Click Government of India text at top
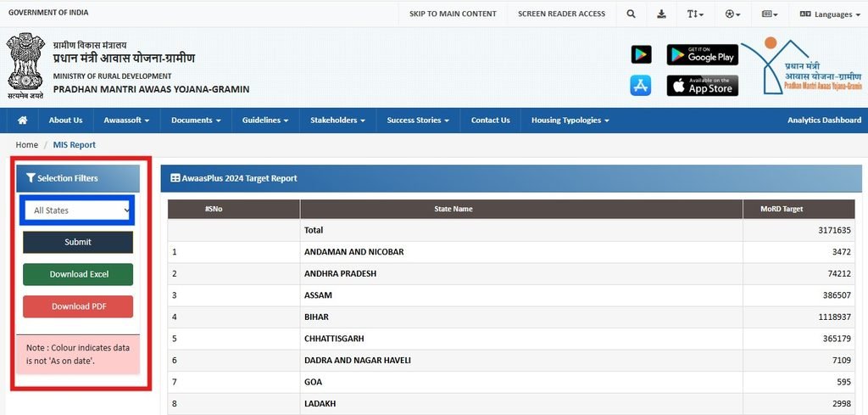Image resolution: width=868 pixels, height=415 pixels. (48, 12)
